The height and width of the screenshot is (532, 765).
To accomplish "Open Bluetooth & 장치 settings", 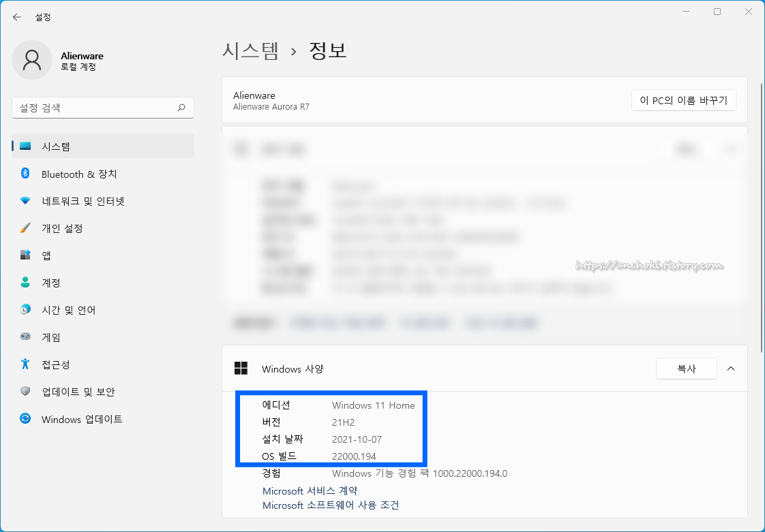I will [103, 174].
